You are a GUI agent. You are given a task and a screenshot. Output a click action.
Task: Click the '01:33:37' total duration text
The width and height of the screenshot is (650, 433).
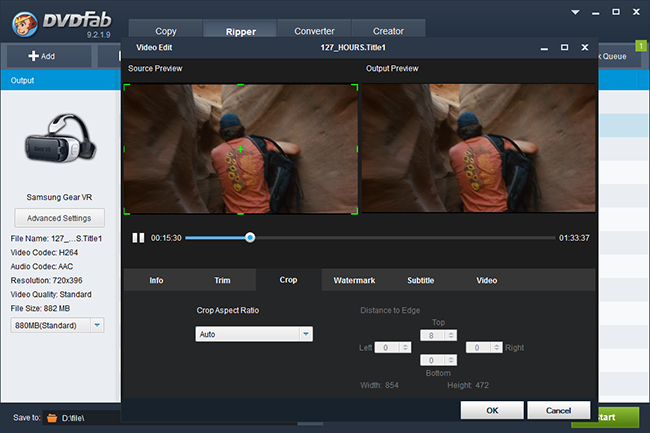574,238
